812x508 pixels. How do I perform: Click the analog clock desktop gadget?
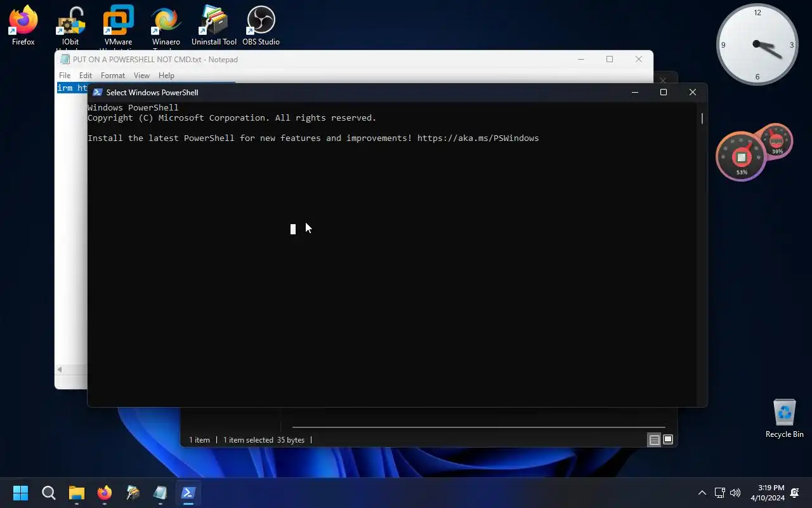tap(757, 44)
